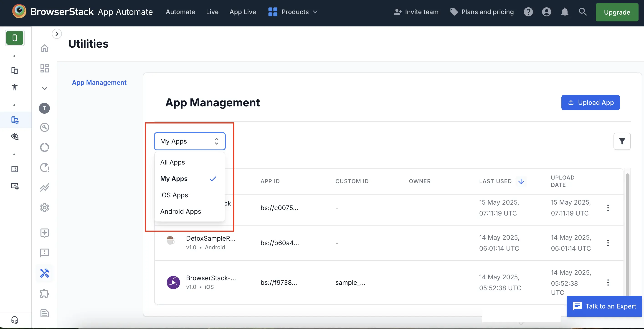
Task: Click the BrowserStack-... app name
Action: 211,278
